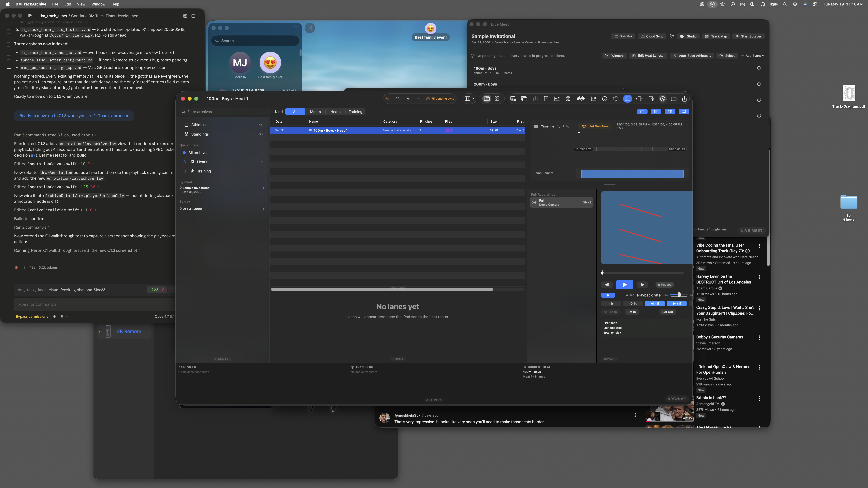Click the video scrubber progress bar
Screen dimensions: 868x488
pos(643,273)
